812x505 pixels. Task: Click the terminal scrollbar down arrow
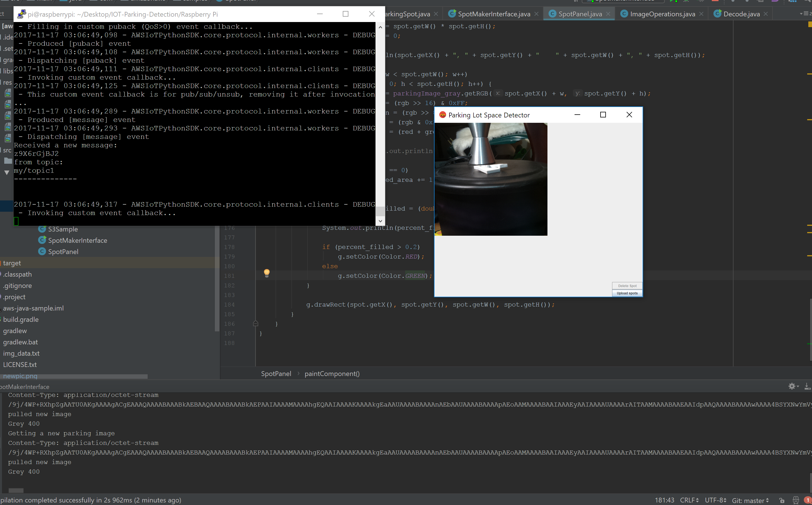[380, 221]
